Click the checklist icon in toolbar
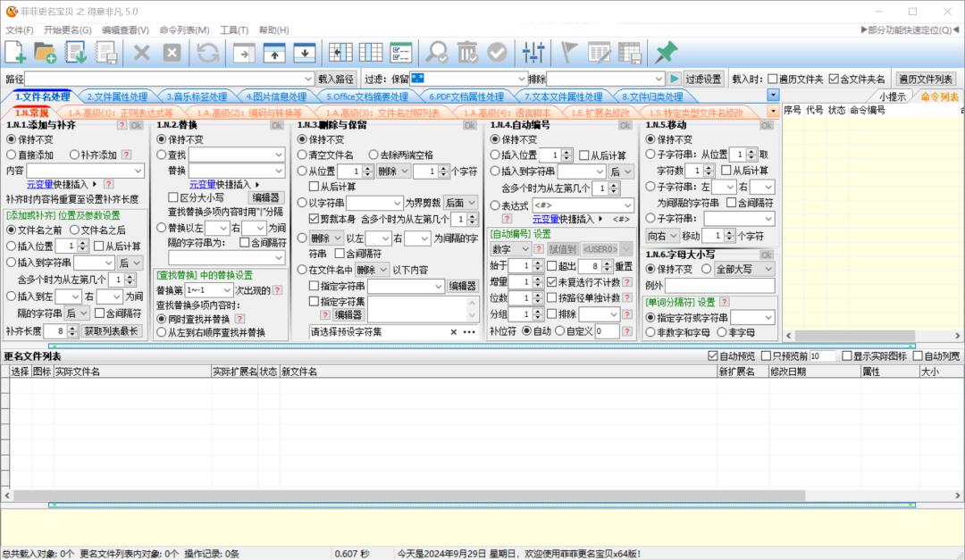 [x=401, y=53]
